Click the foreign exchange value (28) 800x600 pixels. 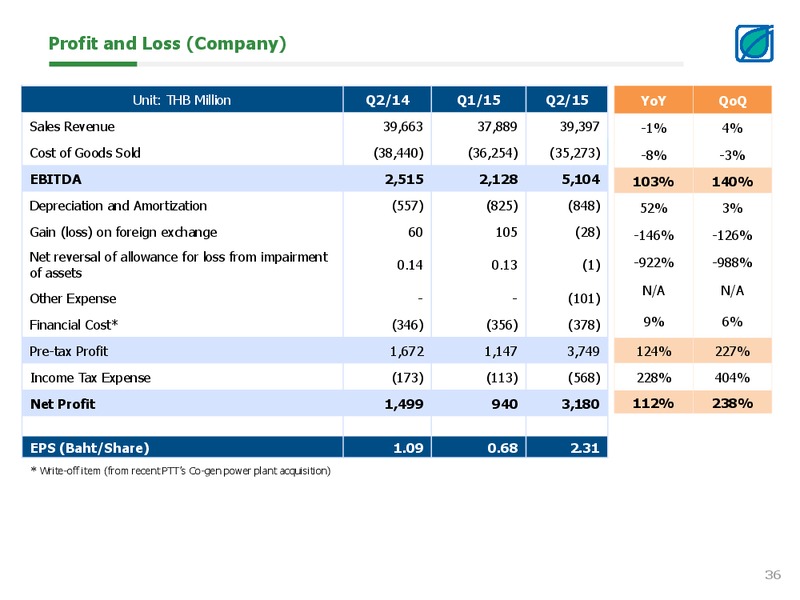588,233
